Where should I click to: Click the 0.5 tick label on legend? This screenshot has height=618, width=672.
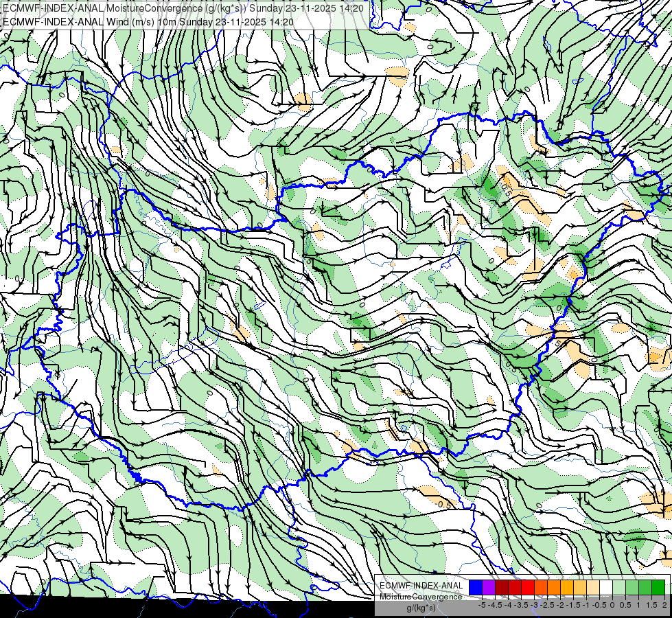pos(625,605)
